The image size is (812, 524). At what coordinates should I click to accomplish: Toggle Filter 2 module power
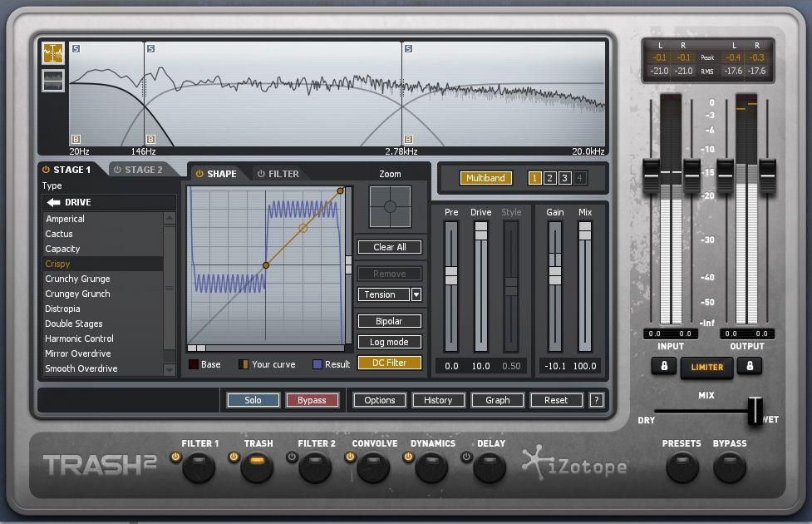point(292,457)
